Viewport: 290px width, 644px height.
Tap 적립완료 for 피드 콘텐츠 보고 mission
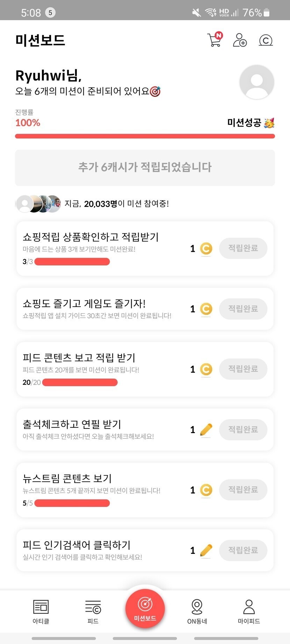coord(243,369)
